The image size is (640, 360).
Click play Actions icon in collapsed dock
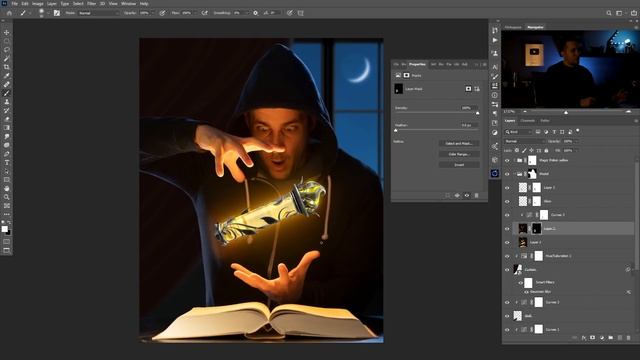[x=495, y=40]
